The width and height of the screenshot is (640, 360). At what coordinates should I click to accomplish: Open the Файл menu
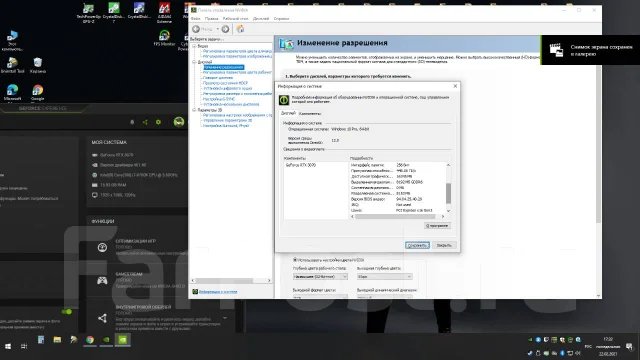click(x=196, y=19)
